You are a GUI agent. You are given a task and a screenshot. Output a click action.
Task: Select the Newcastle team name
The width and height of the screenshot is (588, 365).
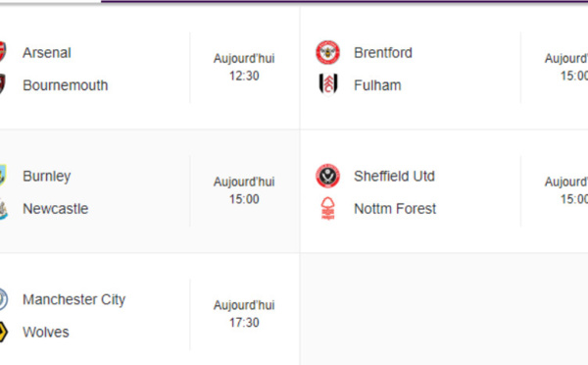pyautogui.click(x=56, y=208)
